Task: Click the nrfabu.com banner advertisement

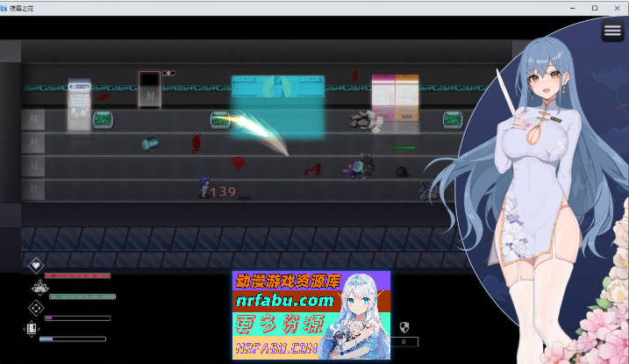Action: (311, 315)
